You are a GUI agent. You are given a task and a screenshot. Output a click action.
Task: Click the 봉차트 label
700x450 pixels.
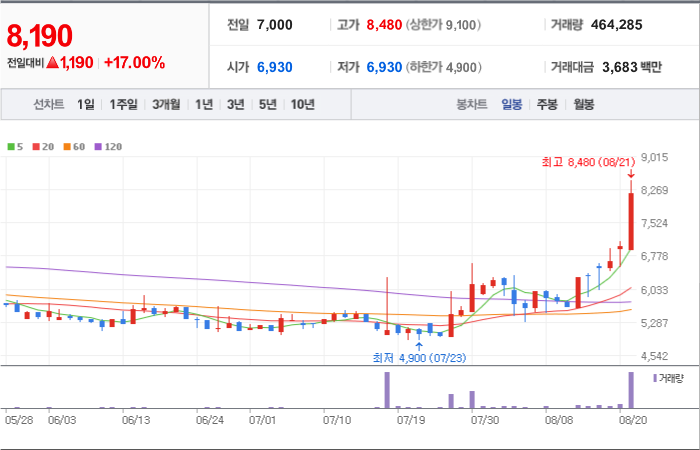pos(471,105)
